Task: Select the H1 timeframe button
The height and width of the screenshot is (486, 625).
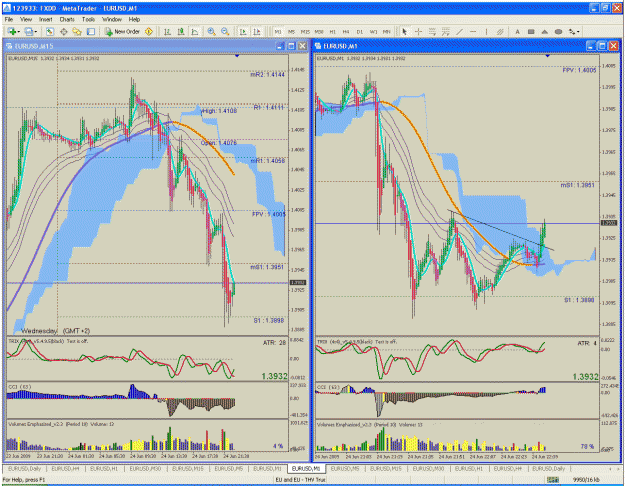Action: (x=332, y=31)
